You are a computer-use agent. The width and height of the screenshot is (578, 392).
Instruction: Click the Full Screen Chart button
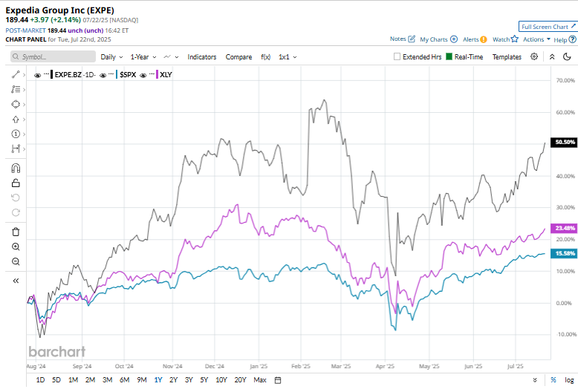[548, 27]
